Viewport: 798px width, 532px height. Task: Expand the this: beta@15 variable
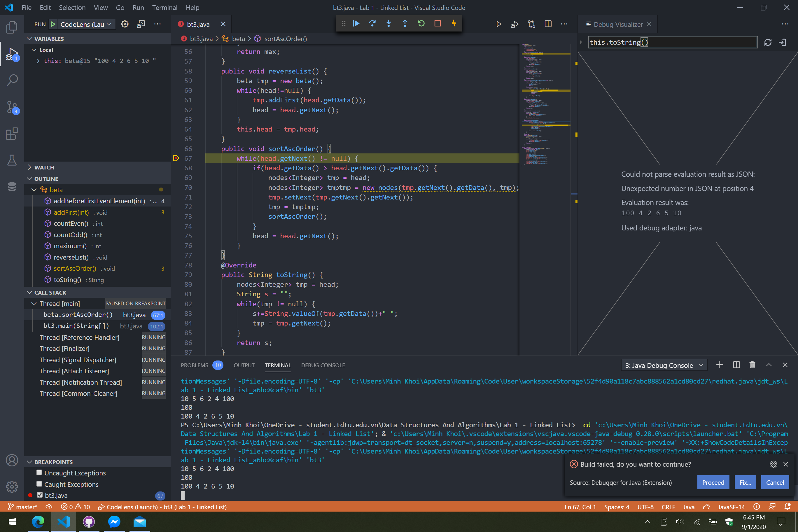click(38, 61)
